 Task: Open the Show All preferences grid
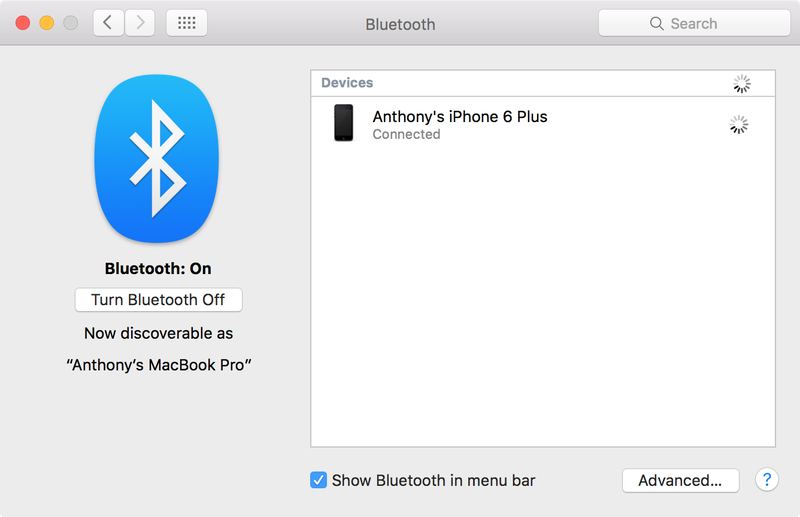tap(187, 23)
